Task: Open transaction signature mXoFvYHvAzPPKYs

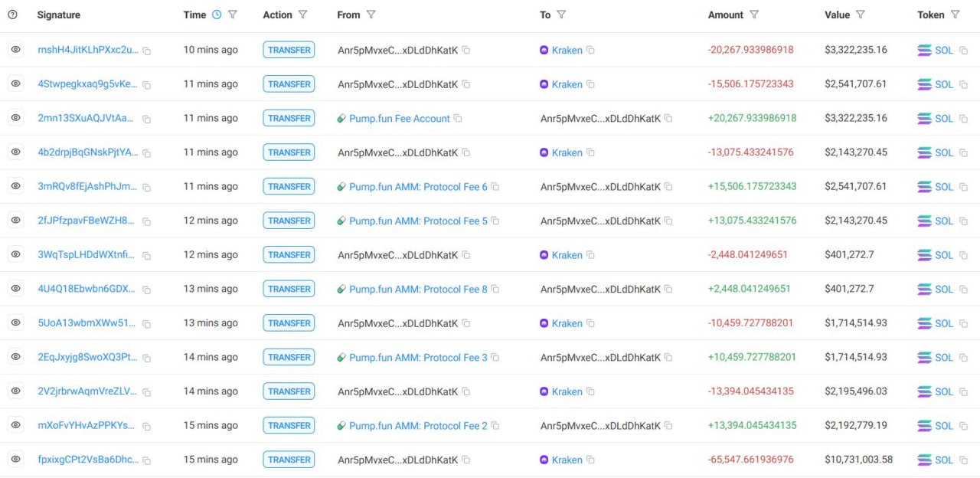Action: pos(87,425)
